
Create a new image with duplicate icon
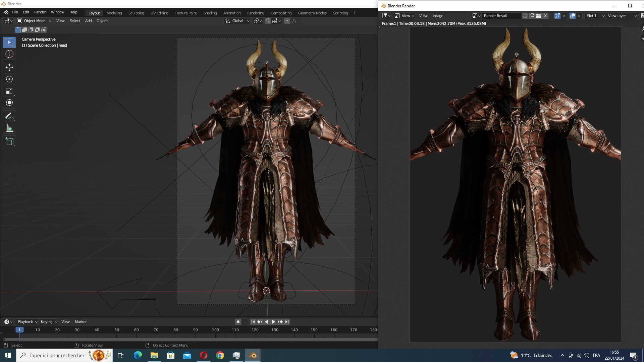coord(532,16)
